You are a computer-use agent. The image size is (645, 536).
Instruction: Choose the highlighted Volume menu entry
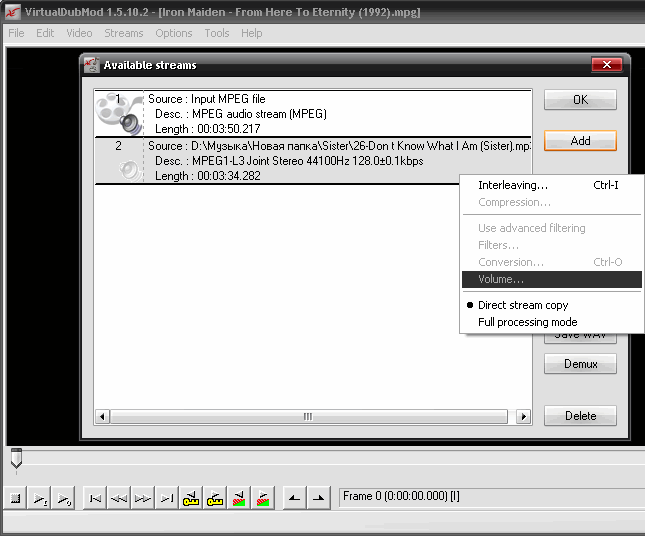[x=552, y=279]
